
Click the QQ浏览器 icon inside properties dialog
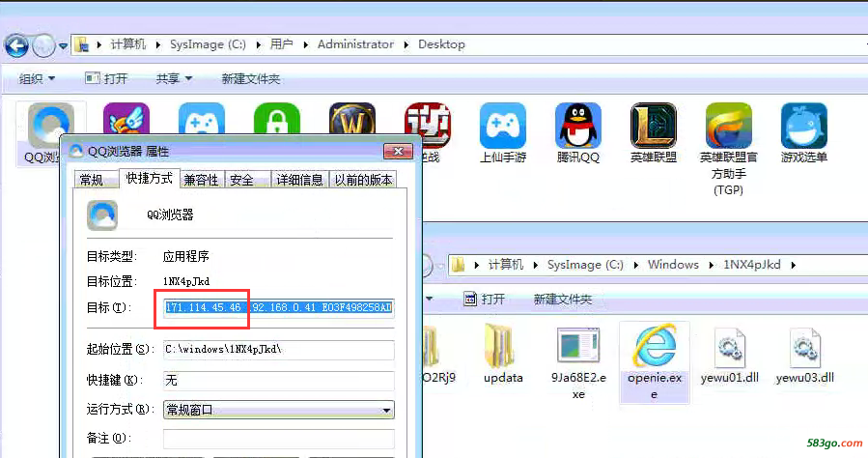[x=101, y=215]
